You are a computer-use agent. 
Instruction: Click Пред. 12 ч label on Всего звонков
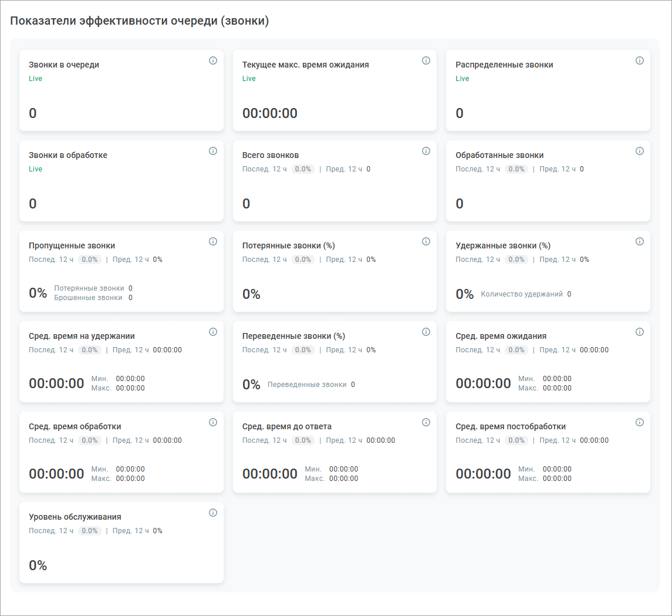(344, 169)
